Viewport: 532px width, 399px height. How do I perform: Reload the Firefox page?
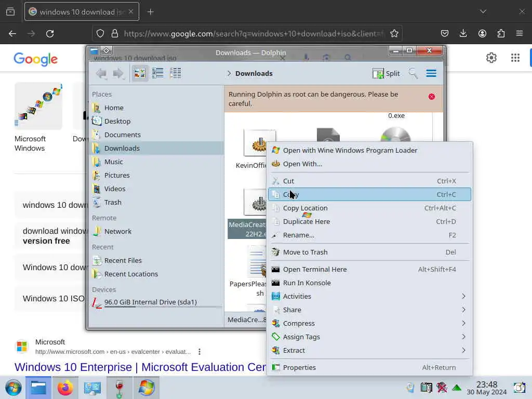[x=50, y=34]
